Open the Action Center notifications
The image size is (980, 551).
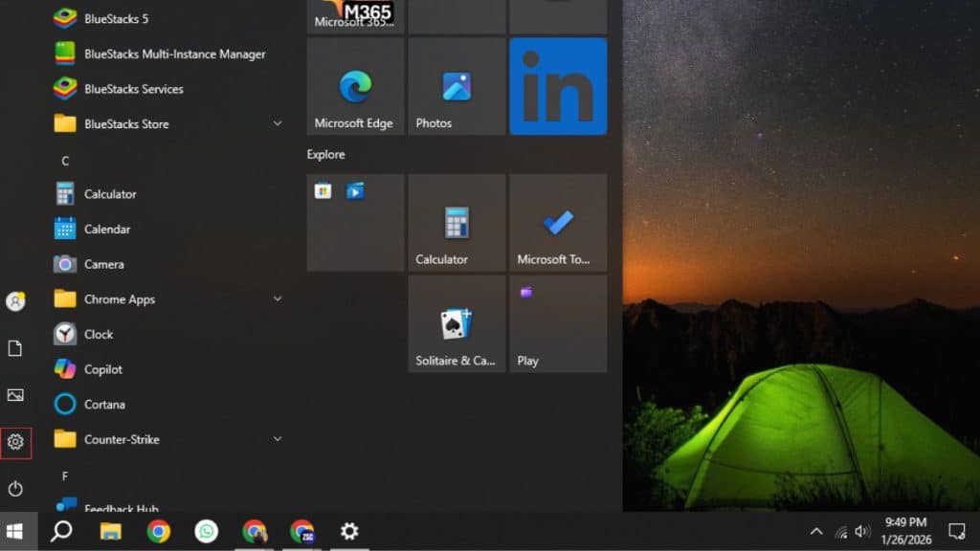click(x=957, y=532)
